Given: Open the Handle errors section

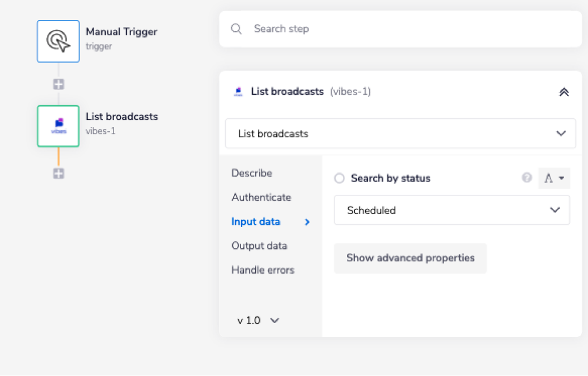Looking at the screenshot, I should pos(263,270).
